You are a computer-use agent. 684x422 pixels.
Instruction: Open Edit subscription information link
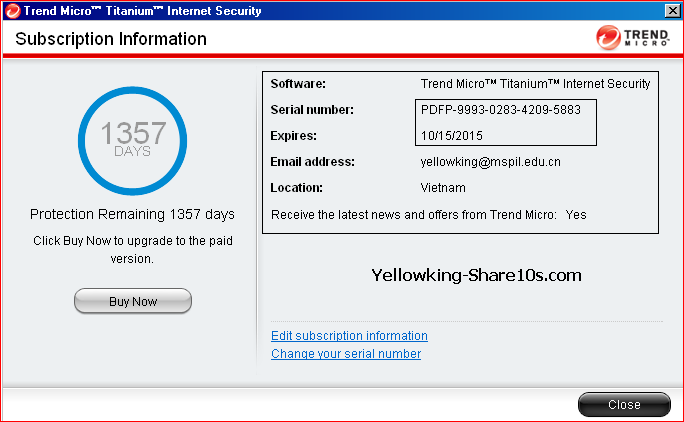pyautogui.click(x=349, y=336)
